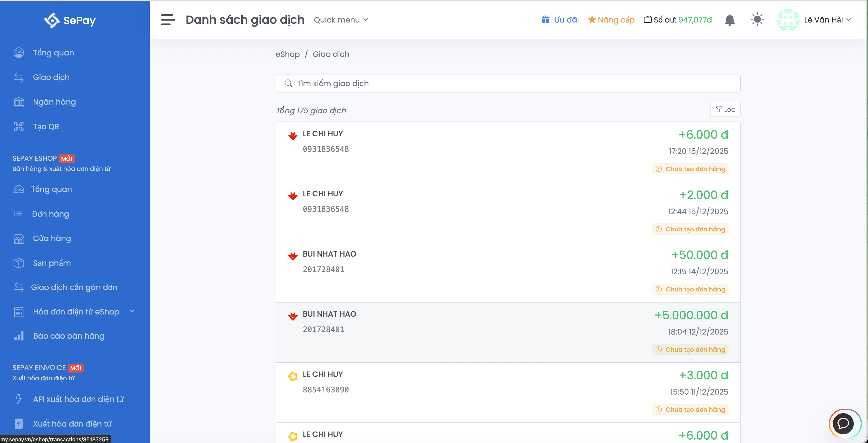The image size is (868, 443).
Task: Open Giao dịch cần gán đơn
Action: tap(74, 287)
